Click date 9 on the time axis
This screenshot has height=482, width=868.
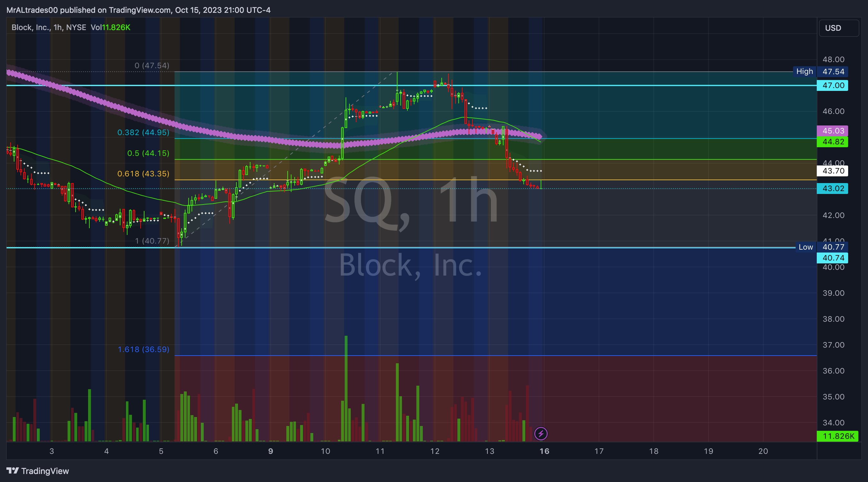271,451
